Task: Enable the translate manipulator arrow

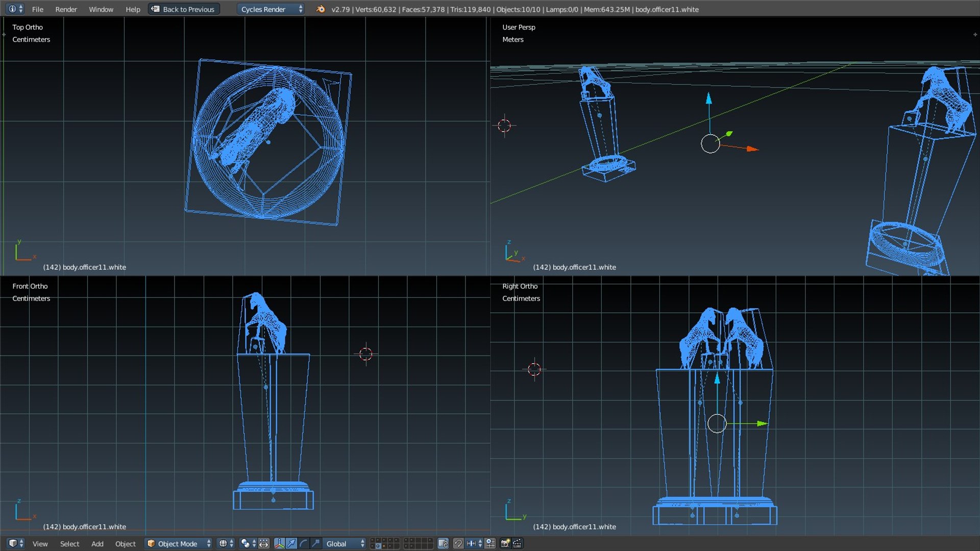Action: (x=291, y=543)
